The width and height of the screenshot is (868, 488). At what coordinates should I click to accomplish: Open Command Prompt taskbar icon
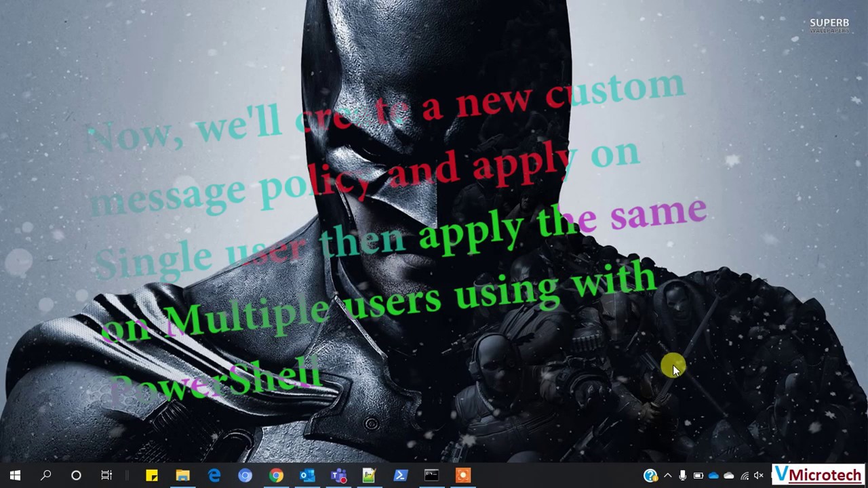pyautogui.click(x=431, y=476)
